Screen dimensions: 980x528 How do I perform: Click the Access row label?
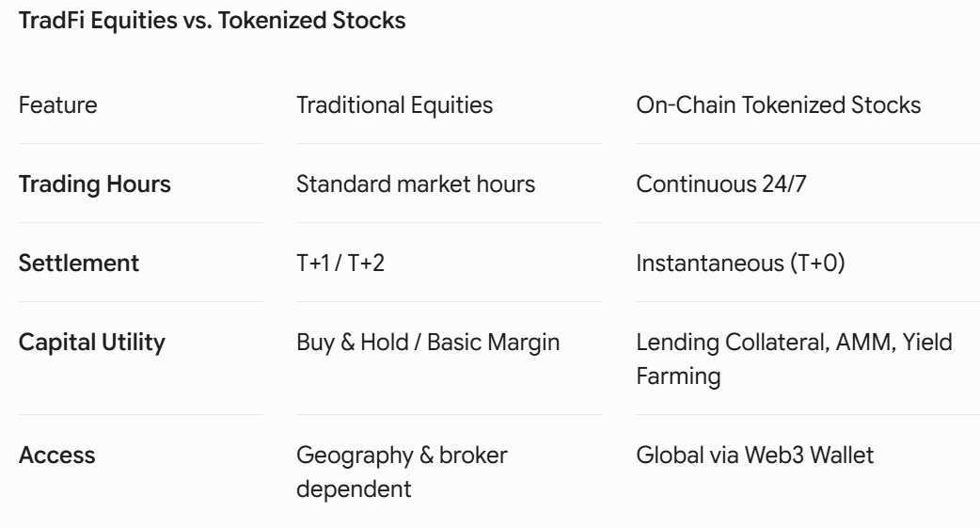[x=56, y=455]
